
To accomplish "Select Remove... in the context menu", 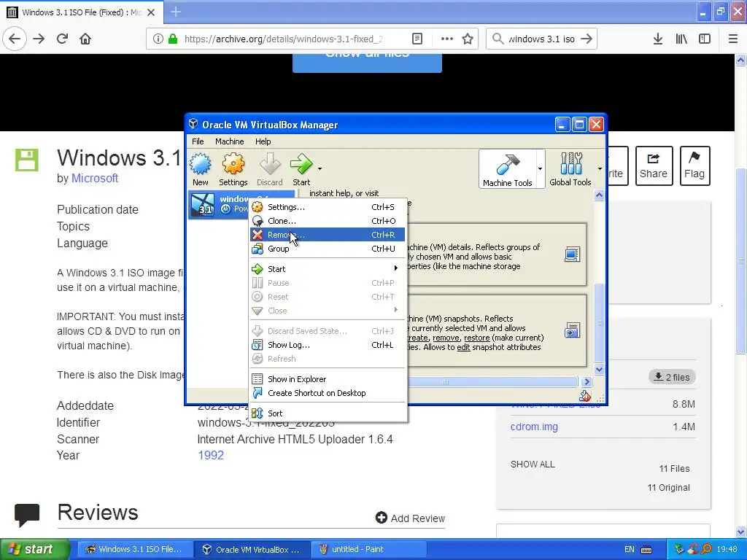I will (328, 235).
